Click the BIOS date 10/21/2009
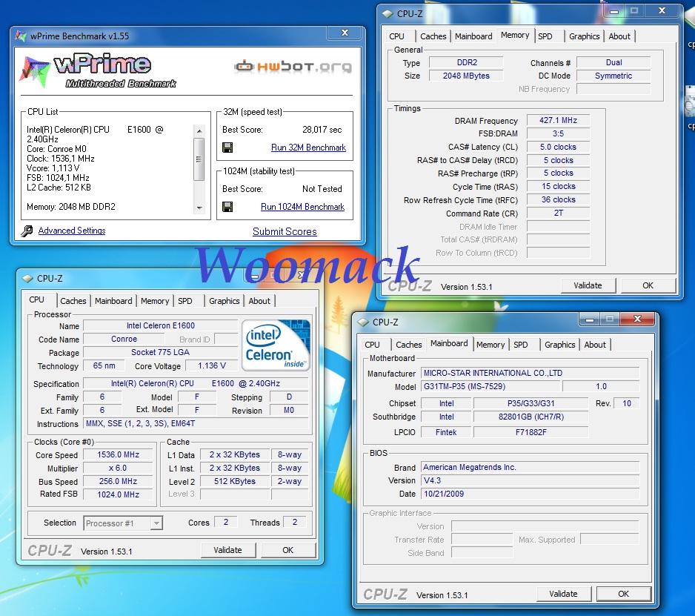The height and width of the screenshot is (616, 695). [x=530, y=494]
